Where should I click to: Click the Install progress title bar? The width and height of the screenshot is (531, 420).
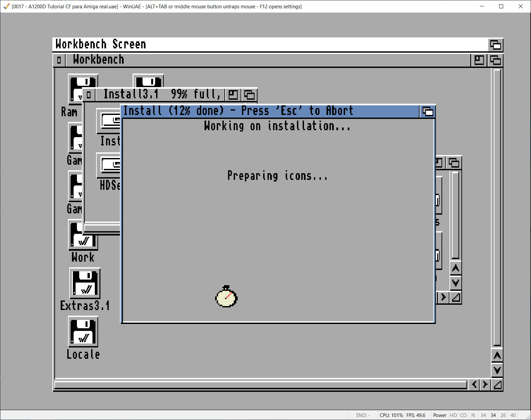[270, 112]
